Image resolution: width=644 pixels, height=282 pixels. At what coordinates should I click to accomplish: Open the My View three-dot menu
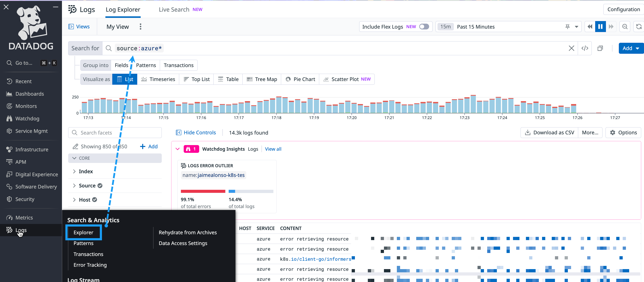click(x=140, y=26)
